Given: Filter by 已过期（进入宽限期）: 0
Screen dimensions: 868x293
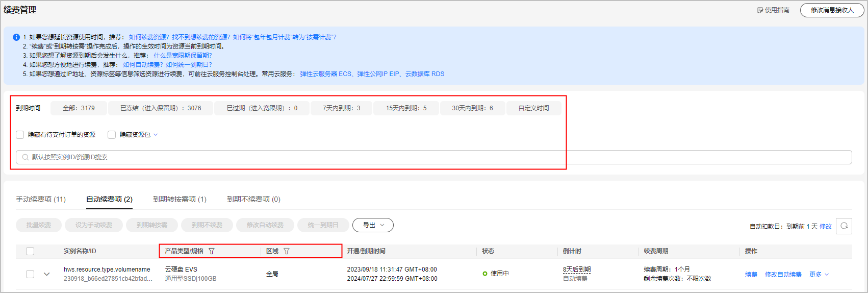Looking at the screenshot, I should click(262, 108).
